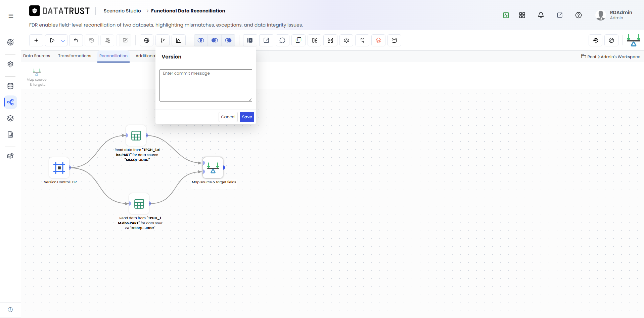Click the database cylinder toolbar button
Screen dimensions: 644x318
394,40
